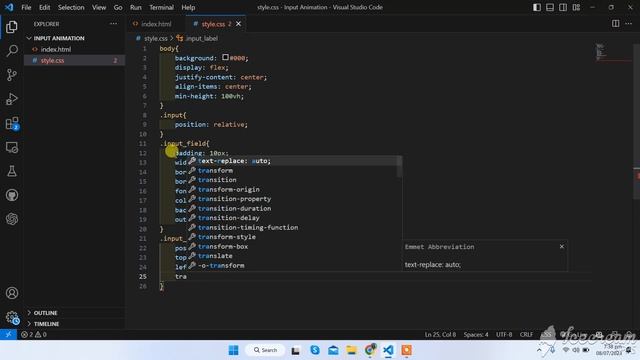Click the taskbar Search box
This screenshot has width=640, height=360.
tap(265, 350)
